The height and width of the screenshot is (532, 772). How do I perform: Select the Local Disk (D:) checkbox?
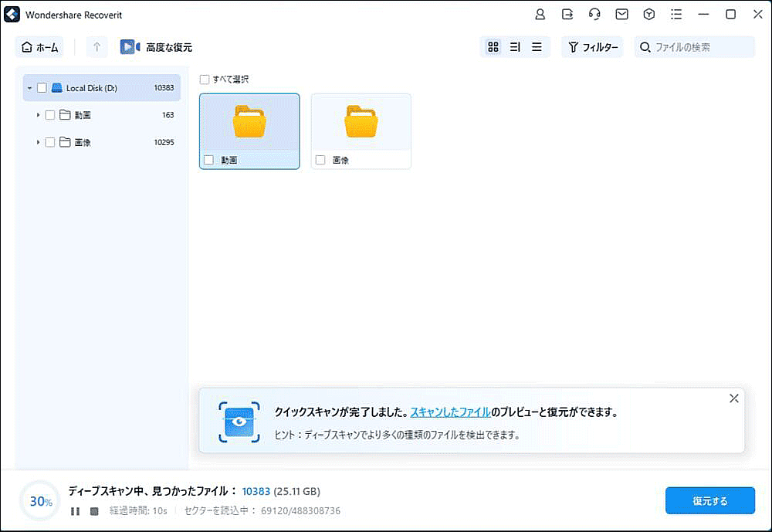point(42,88)
